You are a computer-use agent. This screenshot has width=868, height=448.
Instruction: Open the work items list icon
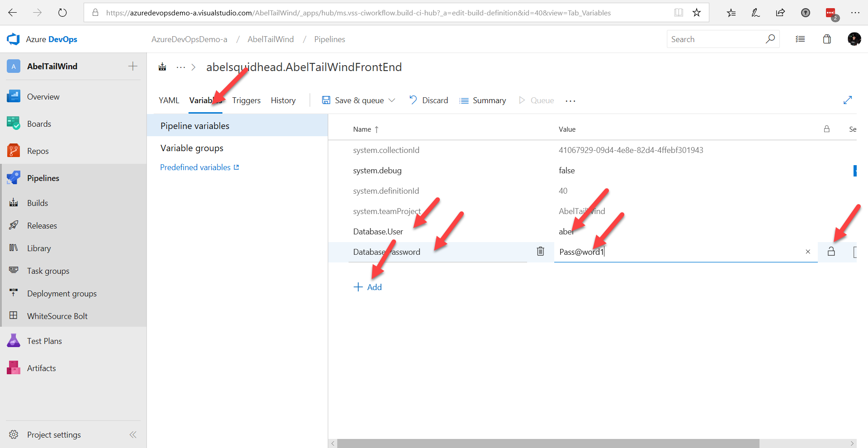click(x=800, y=39)
